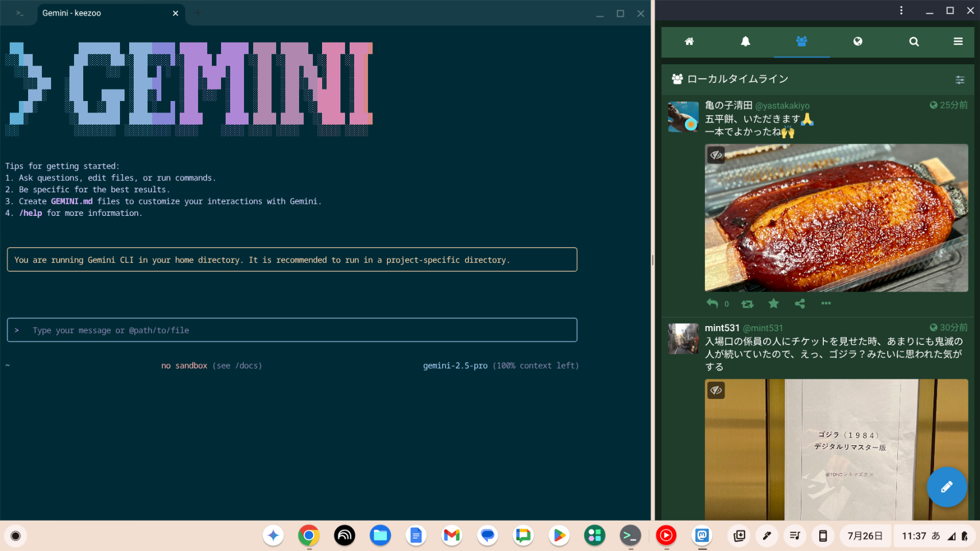This screenshot has width=980, height=551.
Task: Open more options for 亀の子清田's post
Action: point(826,303)
